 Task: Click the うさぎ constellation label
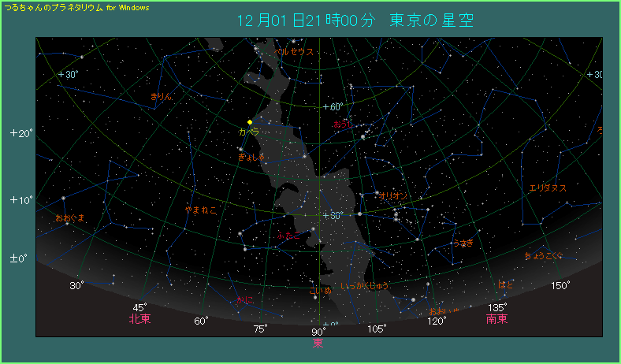click(x=463, y=243)
